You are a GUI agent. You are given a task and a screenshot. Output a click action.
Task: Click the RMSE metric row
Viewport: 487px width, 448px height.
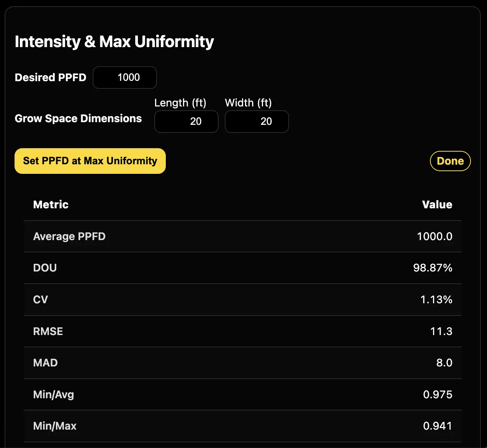pyautogui.click(x=243, y=331)
